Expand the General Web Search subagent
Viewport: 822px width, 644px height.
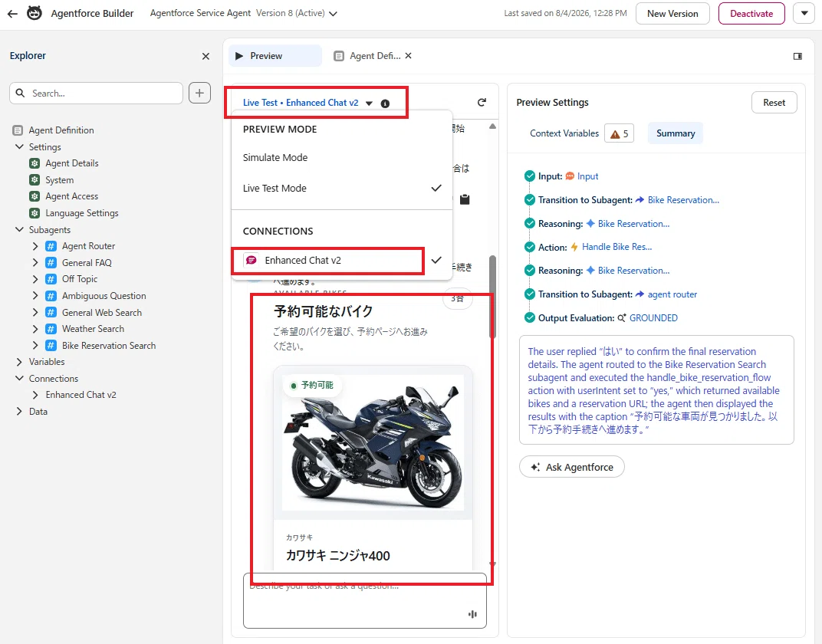click(x=35, y=312)
